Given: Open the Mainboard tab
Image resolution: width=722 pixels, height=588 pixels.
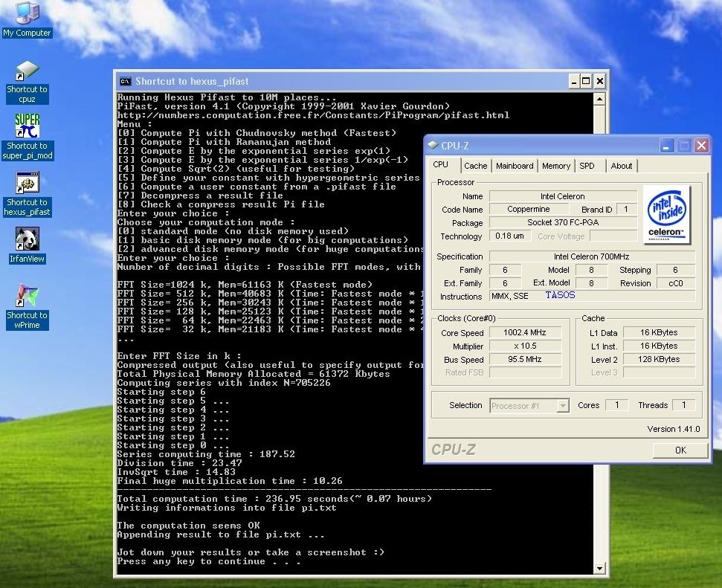Looking at the screenshot, I should pyautogui.click(x=515, y=166).
